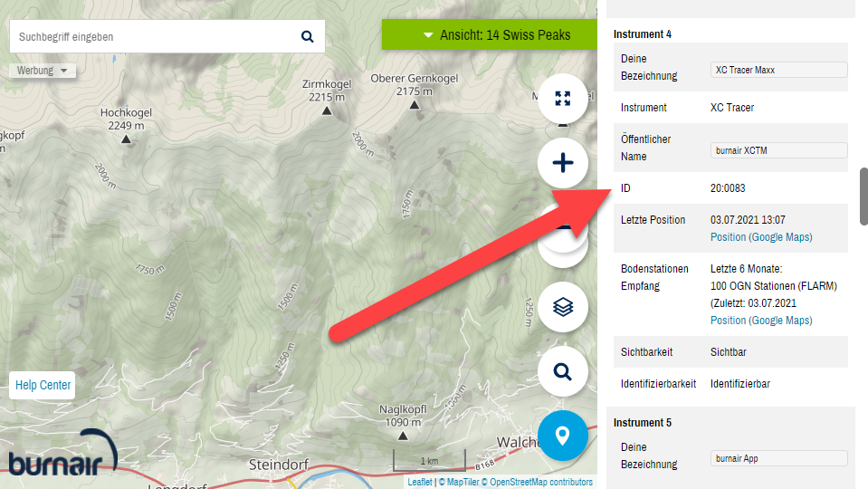The height and width of the screenshot is (489, 868).
Task: Open the Ansicht: 14 Swiss Peaks dropdown
Action: [490, 35]
